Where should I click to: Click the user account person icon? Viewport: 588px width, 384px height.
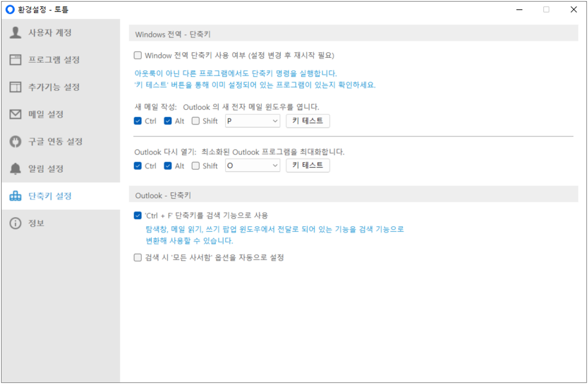(x=15, y=33)
